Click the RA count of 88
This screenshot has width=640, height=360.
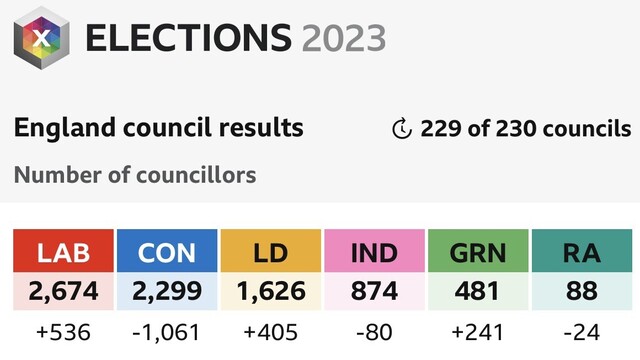[582, 291]
